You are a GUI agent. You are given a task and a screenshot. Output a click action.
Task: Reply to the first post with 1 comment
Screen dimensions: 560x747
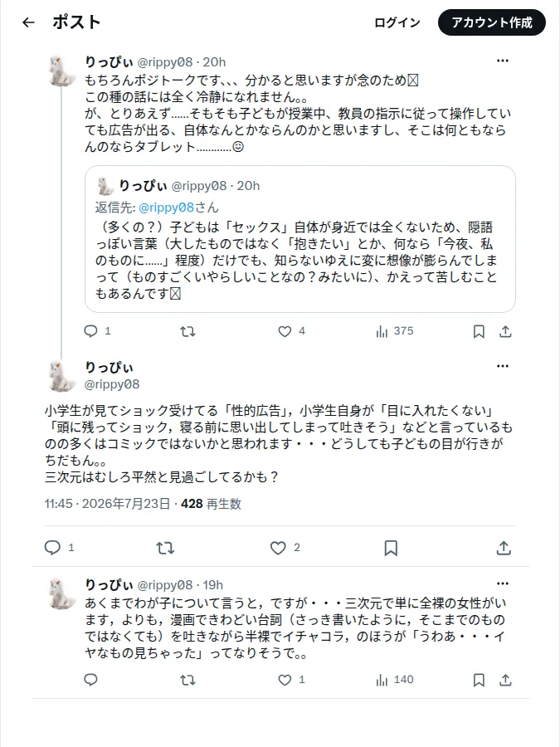[x=97, y=331]
